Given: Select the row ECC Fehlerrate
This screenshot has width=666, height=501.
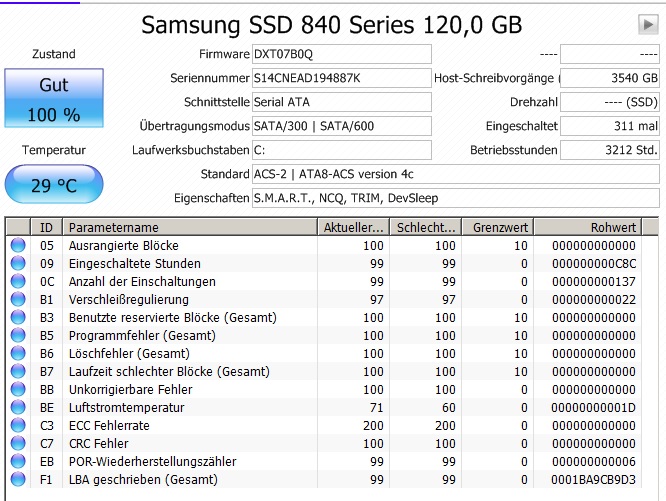Looking at the screenshot, I should pos(324,425).
